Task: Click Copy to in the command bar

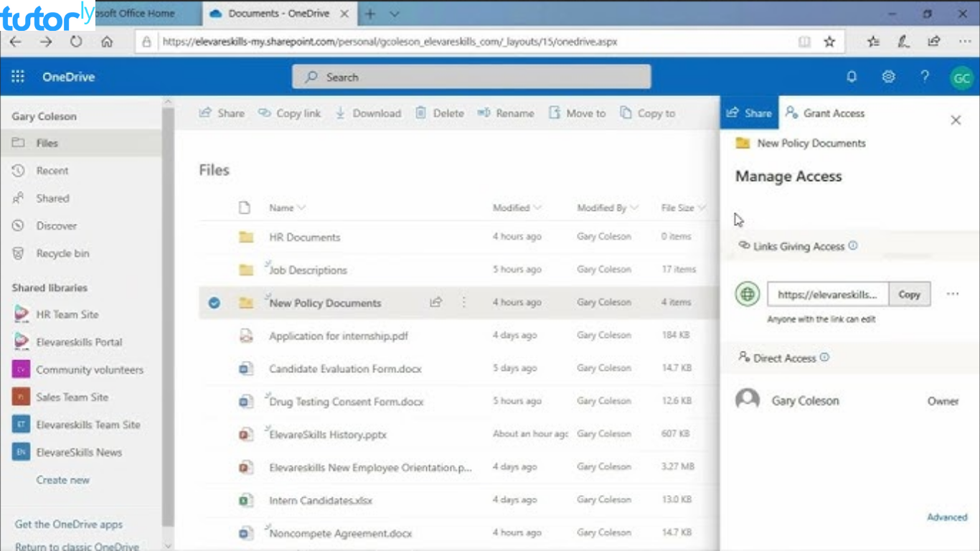Action: (648, 113)
